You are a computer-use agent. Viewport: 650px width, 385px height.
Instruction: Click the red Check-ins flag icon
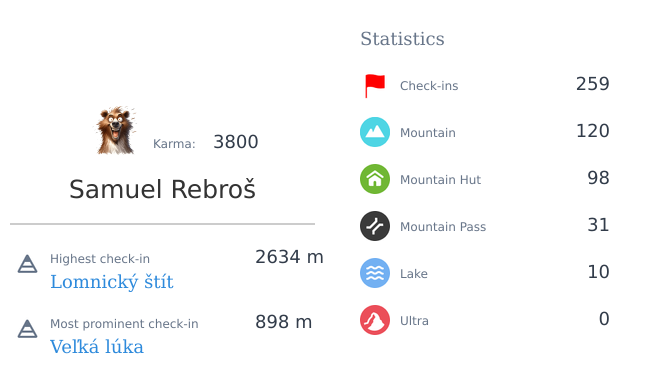click(375, 86)
